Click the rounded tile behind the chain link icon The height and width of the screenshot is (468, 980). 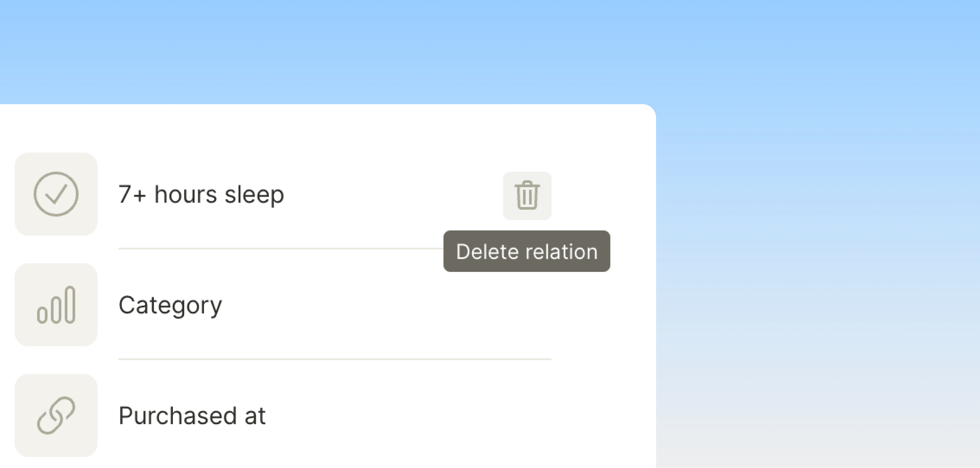coord(56,416)
